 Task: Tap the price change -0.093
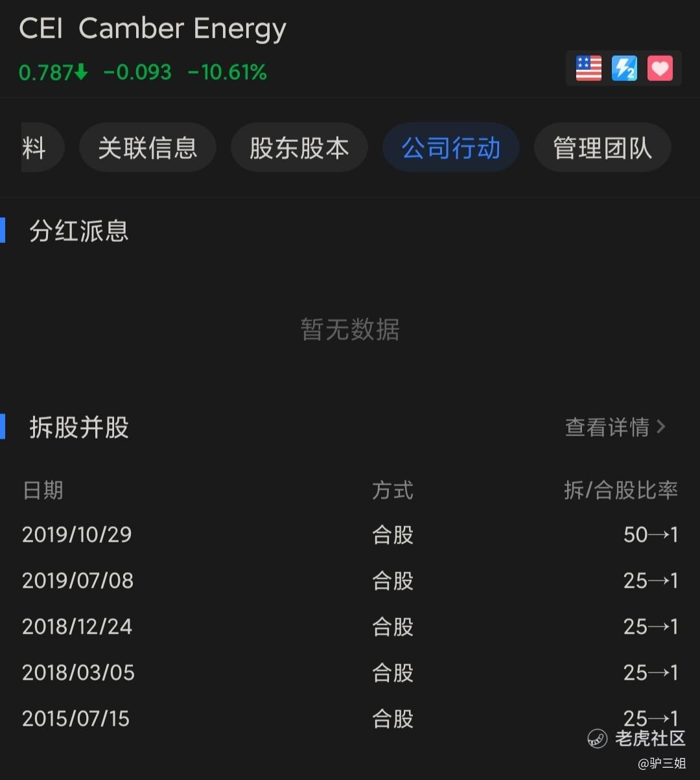point(137,72)
